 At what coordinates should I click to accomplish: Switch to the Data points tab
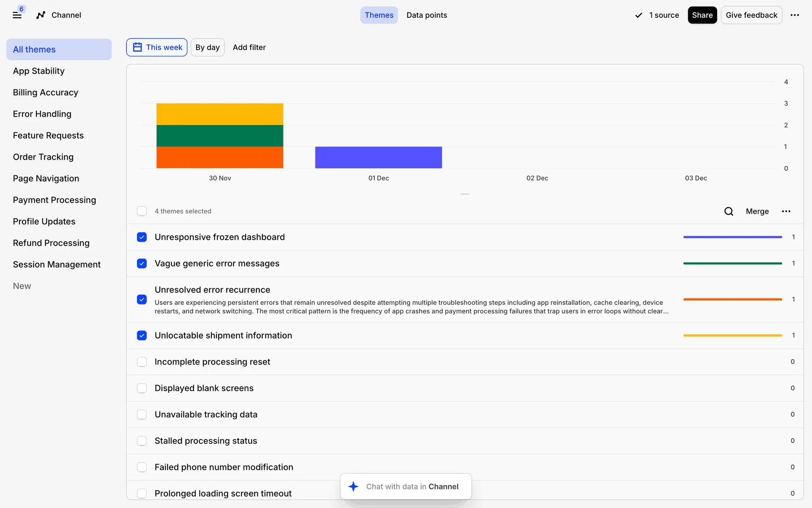pyautogui.click(x=426, y=15)
